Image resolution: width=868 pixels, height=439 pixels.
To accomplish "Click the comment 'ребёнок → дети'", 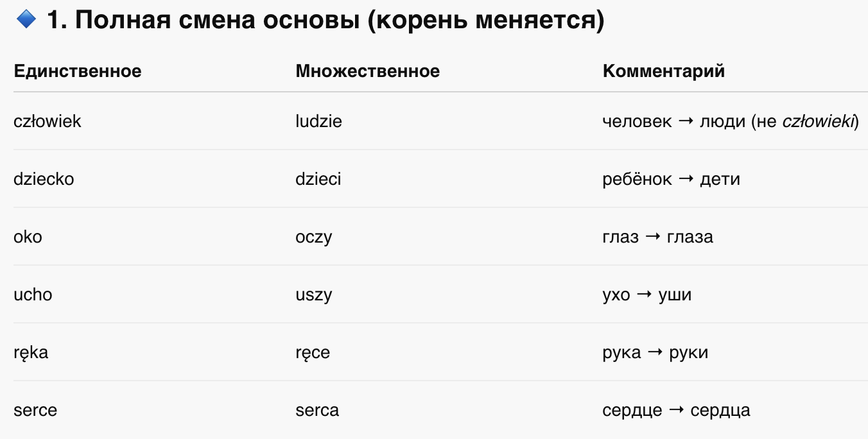I will point(672,178).
